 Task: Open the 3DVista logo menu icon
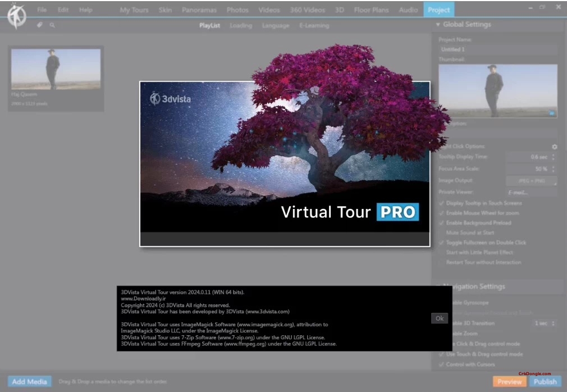click(16, 16)
